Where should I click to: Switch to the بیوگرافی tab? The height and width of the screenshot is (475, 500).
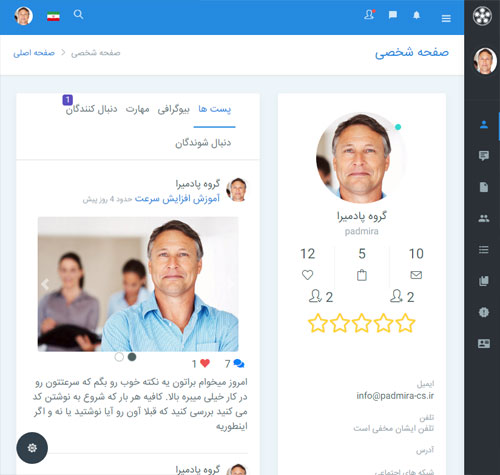click(x=173, y=109)
